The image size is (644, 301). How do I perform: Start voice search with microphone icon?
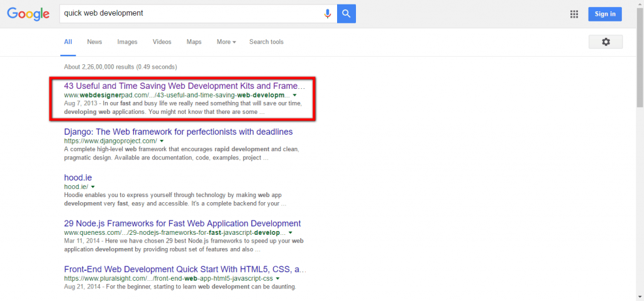327,14
